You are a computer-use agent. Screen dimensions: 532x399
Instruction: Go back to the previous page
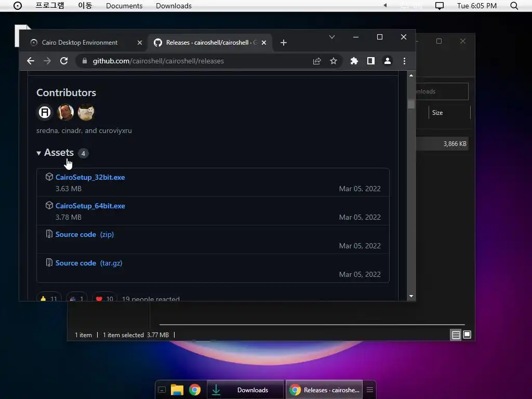31,61
